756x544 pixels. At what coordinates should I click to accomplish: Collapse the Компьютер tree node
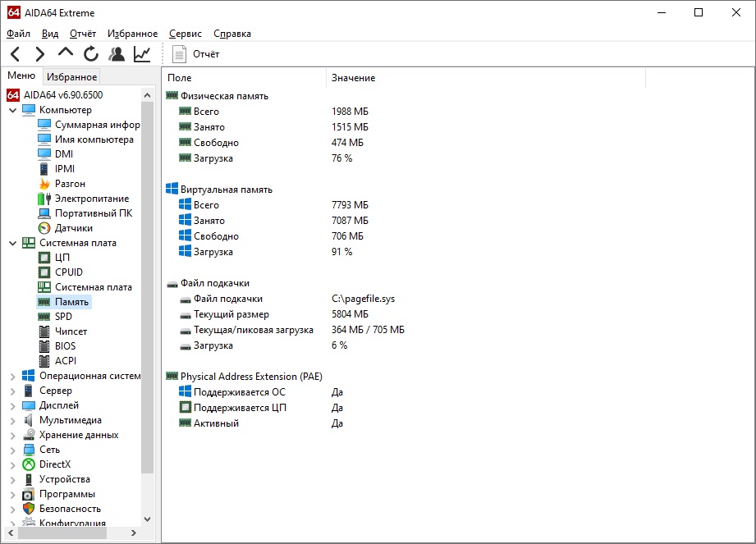click(12, 110)
